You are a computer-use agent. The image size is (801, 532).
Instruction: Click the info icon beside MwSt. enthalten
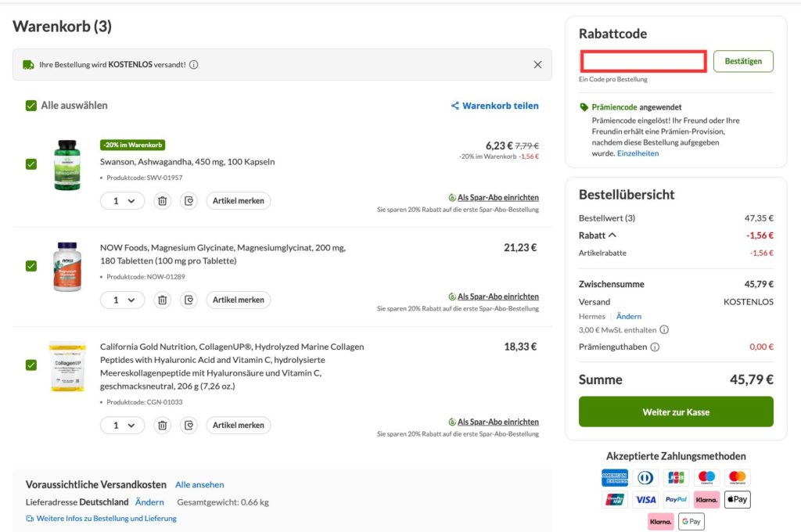click(664, 329)
